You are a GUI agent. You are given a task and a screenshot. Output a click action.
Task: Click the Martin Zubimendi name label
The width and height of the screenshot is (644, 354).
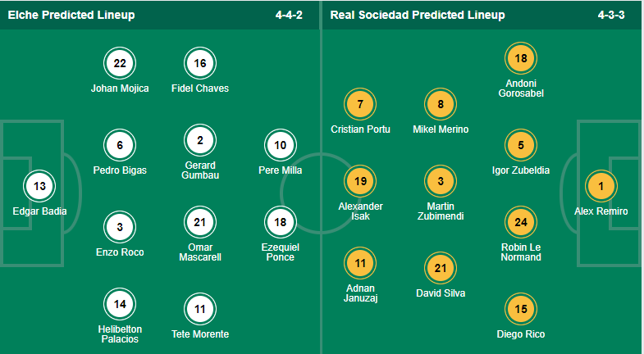[x=441, y=211]
